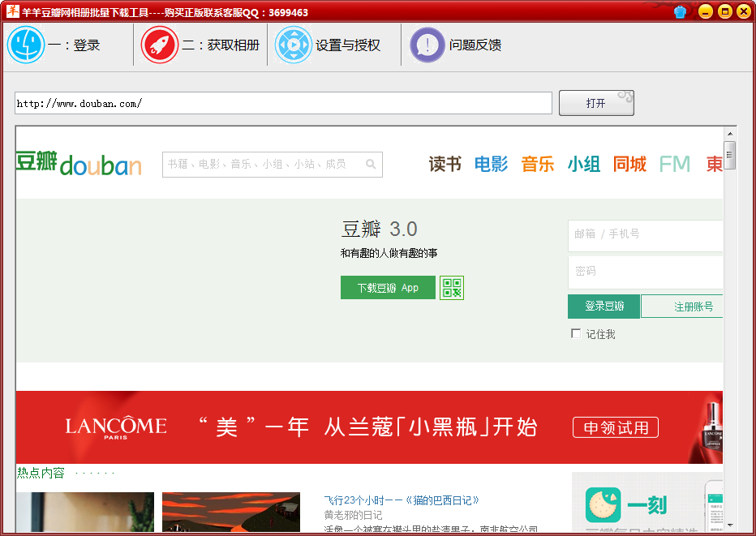
Task: Click the URL address input field
Action: coord(283,104)
